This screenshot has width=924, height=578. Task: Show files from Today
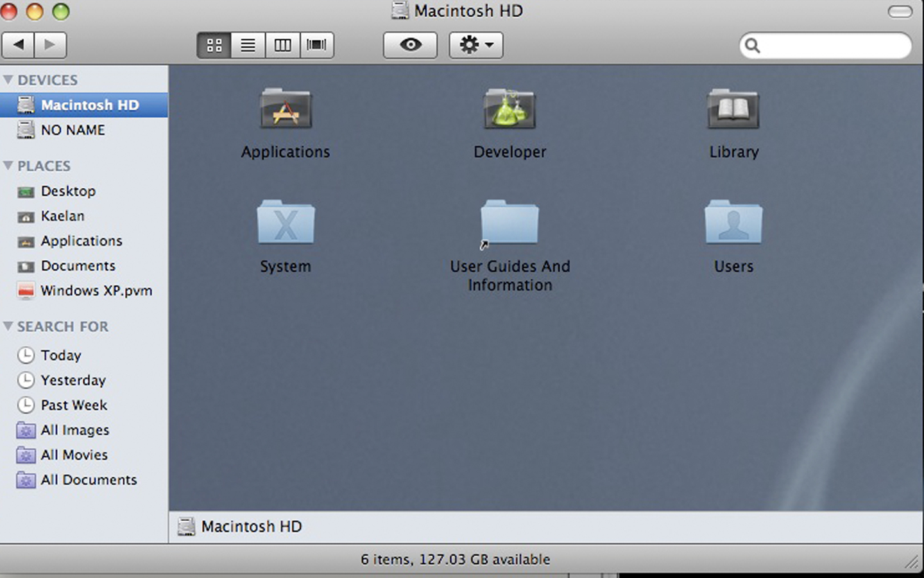point(84,355)
